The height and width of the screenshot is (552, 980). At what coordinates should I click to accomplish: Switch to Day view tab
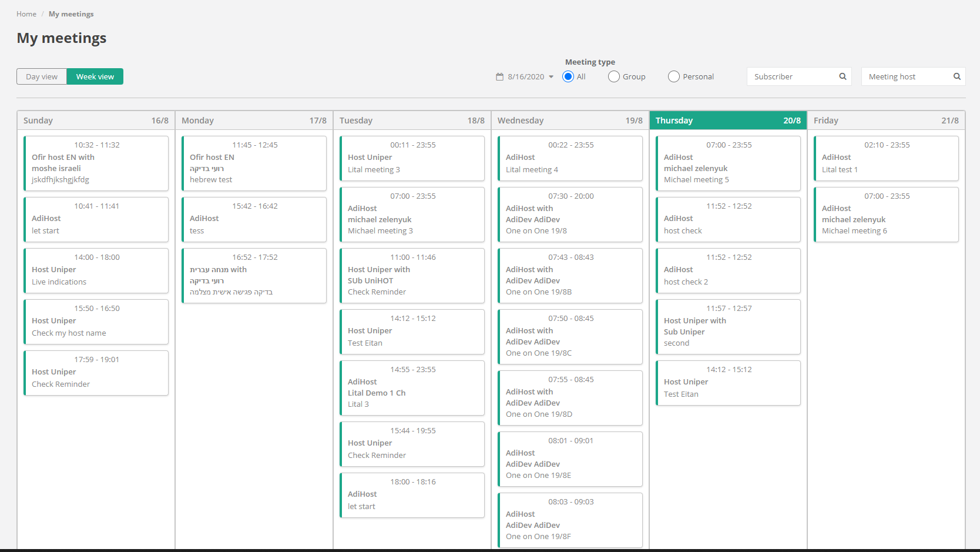(42, 76)
